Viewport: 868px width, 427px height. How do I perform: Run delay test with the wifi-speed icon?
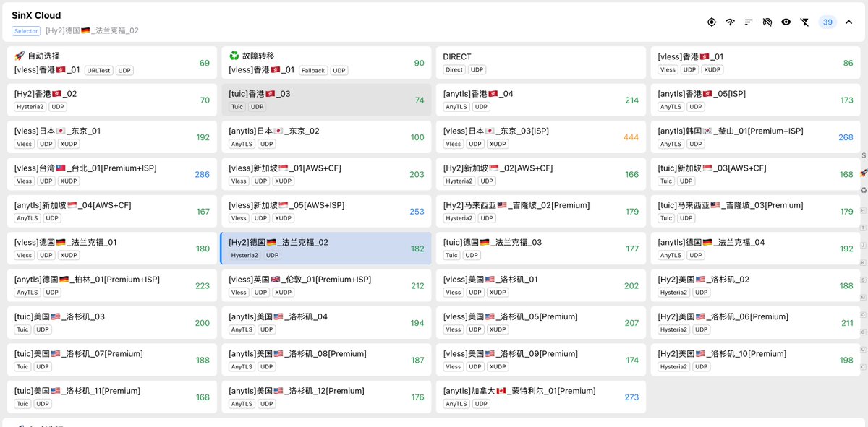[731, 22]
